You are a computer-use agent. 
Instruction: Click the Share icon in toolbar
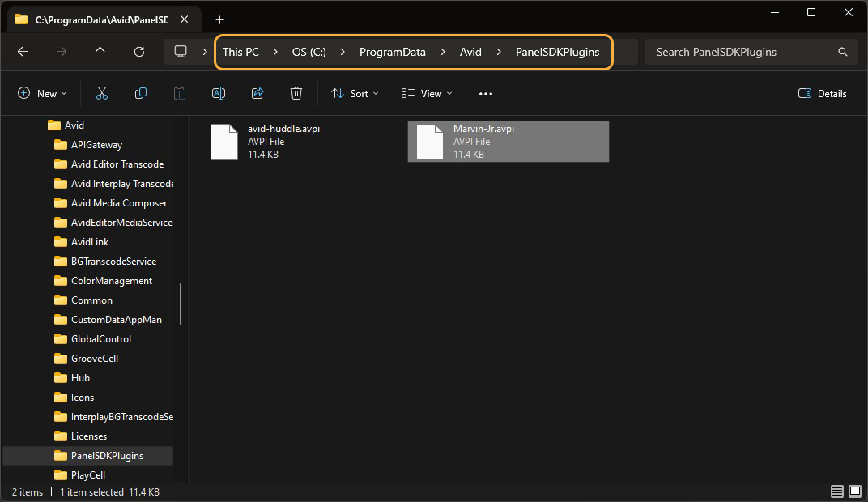pos(257,94)
